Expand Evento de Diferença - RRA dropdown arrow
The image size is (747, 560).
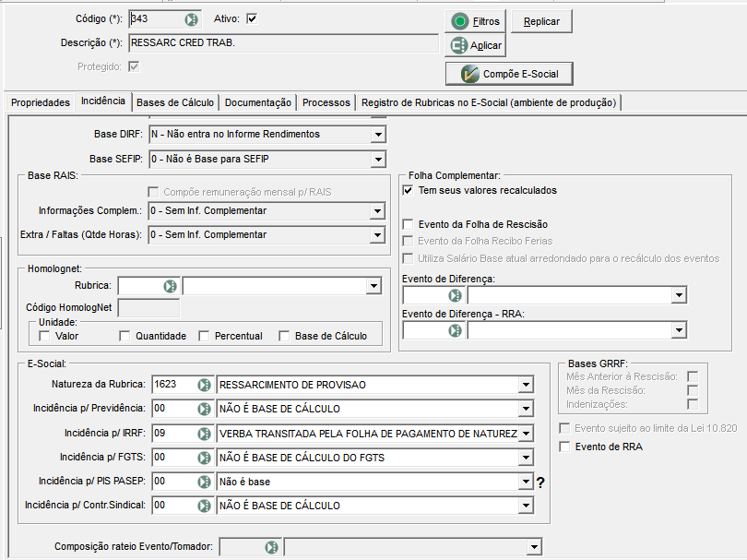tap(679, 330)
